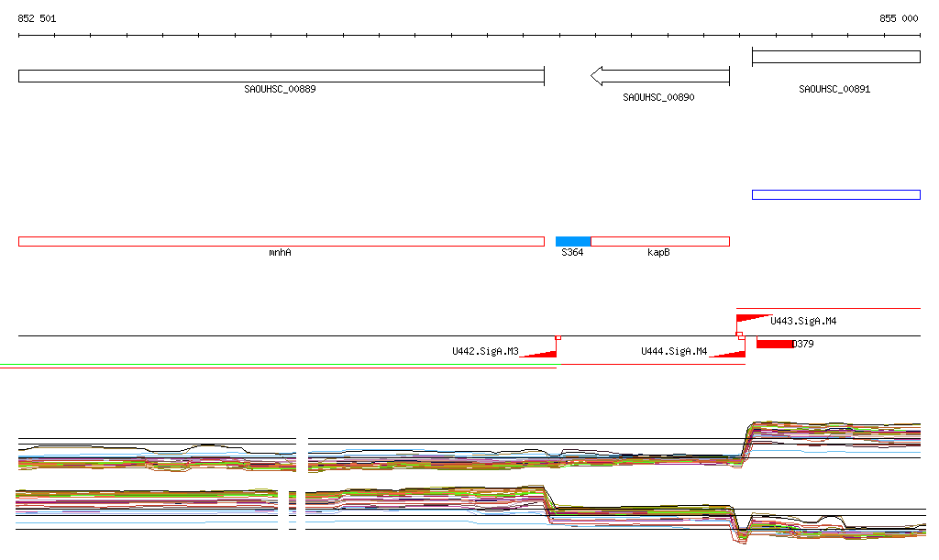Select the SAOUHSC_00889 gene box
The image size is (939, 560).
282,76
